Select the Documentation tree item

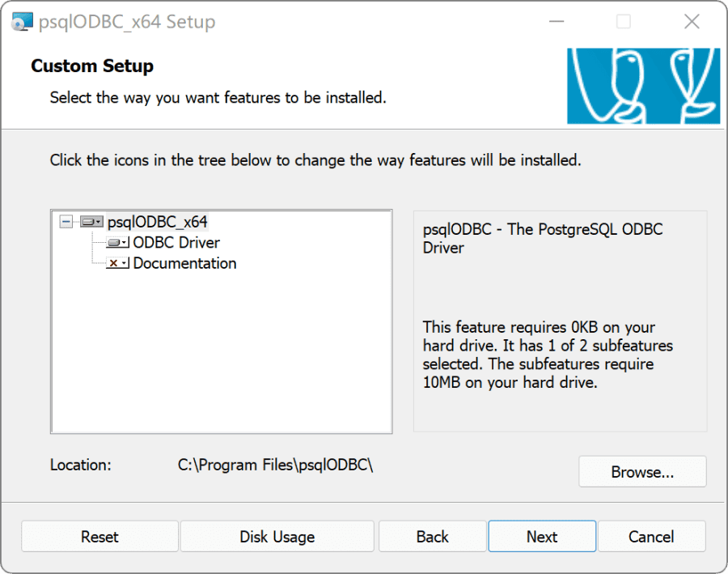184,263
